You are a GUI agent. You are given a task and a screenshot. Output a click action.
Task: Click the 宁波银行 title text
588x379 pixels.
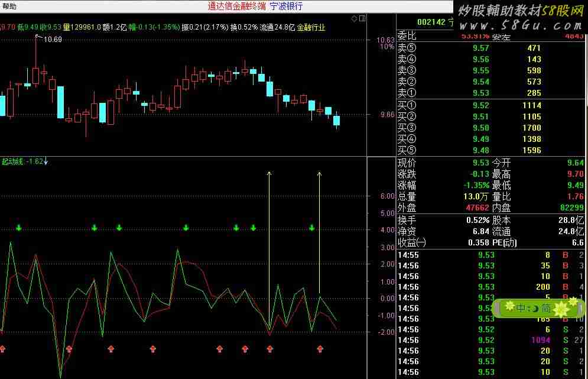pyautogui.click(x=286, y=6)
